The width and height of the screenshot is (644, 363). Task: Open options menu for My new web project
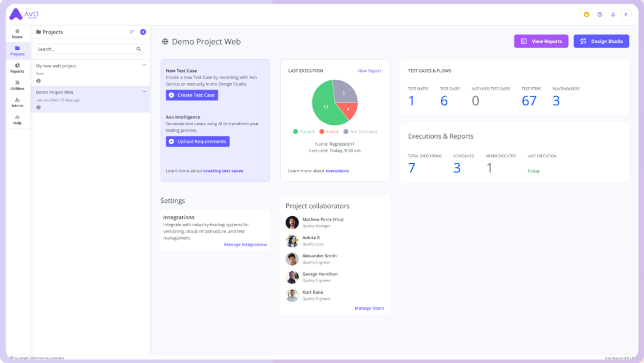point(144,65)
